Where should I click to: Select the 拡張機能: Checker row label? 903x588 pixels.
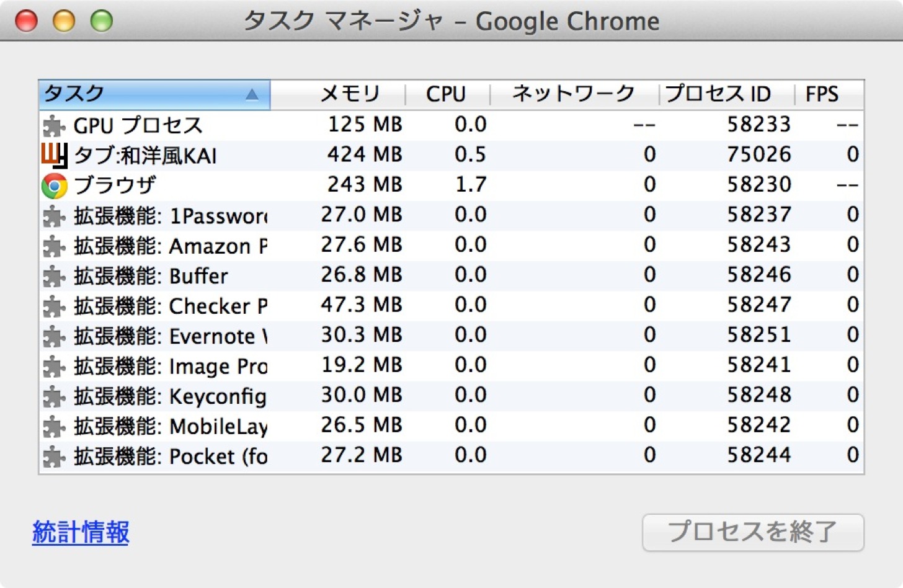coord(171,306)
